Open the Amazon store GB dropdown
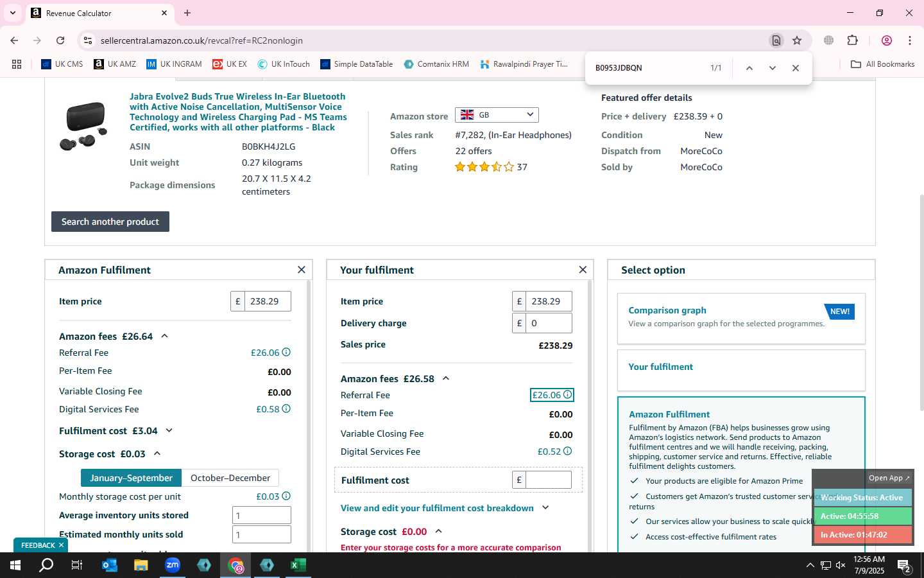Viewport: 924px width, 578px height. (497, 115)
